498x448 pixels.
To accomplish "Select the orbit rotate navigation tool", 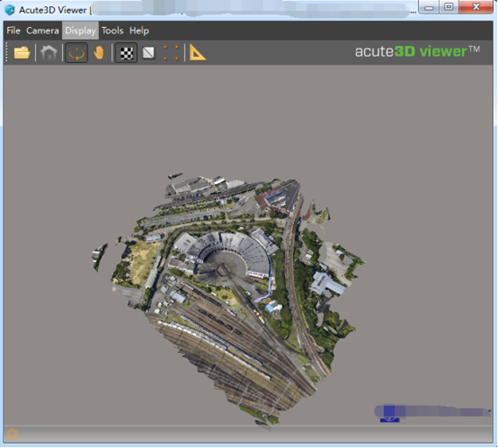I will (77, 53).
